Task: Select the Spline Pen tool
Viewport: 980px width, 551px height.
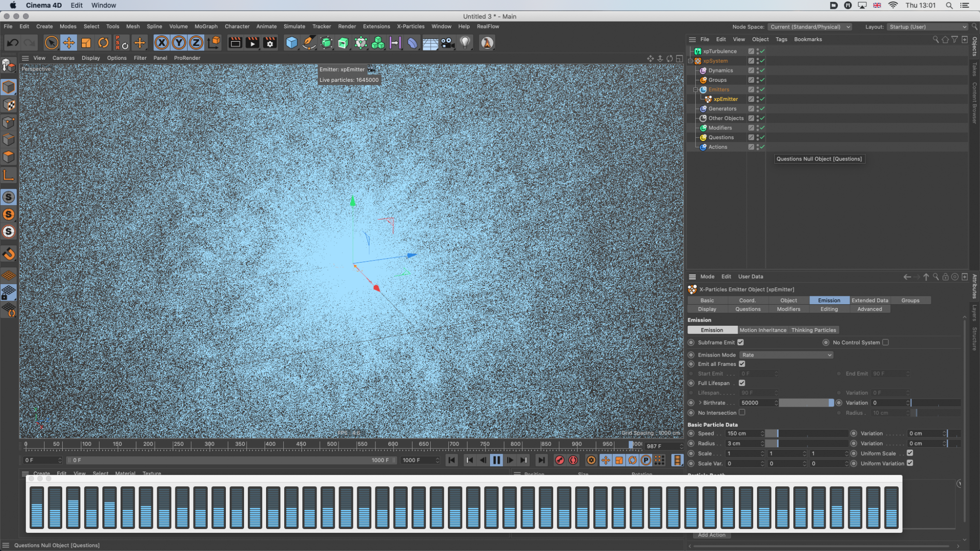Action: (309, 43)
